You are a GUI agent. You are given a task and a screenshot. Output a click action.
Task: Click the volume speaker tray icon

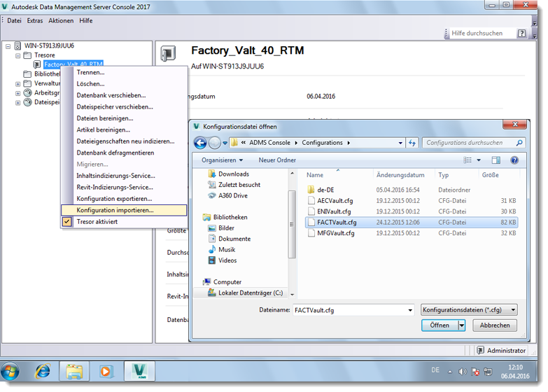coord(463,372)
